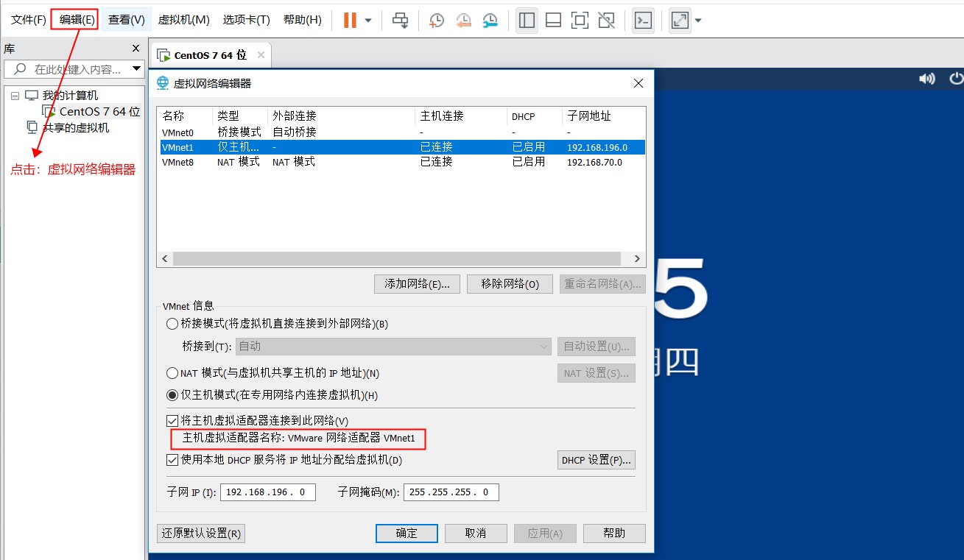Click the 重命名网络(A)... button

(602, 284)
